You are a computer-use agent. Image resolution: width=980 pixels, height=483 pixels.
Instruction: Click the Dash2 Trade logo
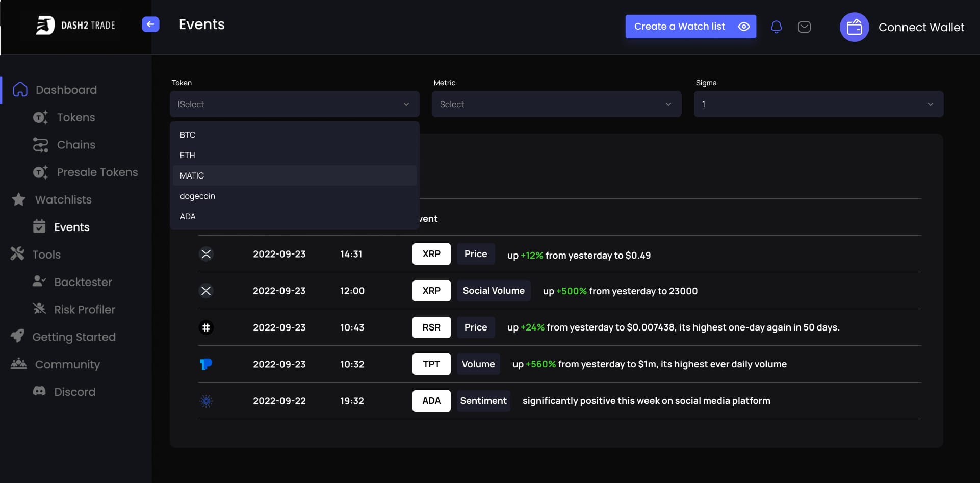pos(75,25)
